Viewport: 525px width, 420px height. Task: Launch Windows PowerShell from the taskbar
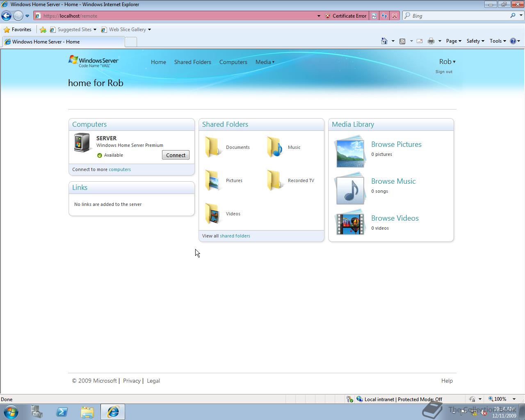pos(62,412)
